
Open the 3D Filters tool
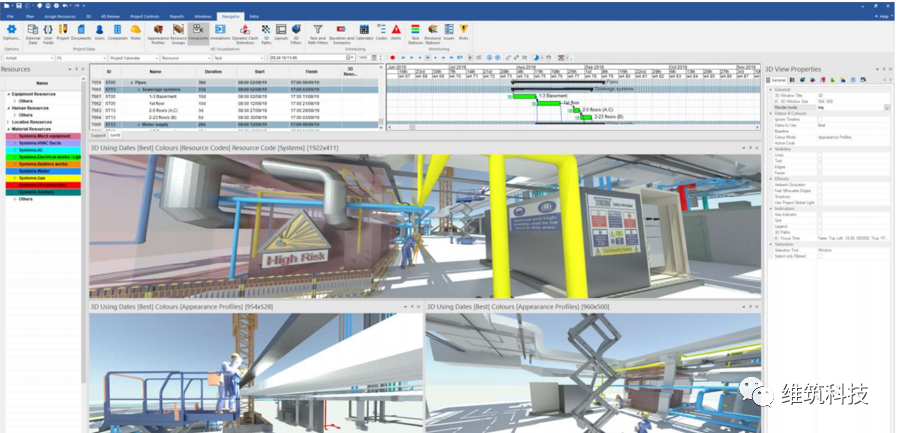[x=296, y=33]
